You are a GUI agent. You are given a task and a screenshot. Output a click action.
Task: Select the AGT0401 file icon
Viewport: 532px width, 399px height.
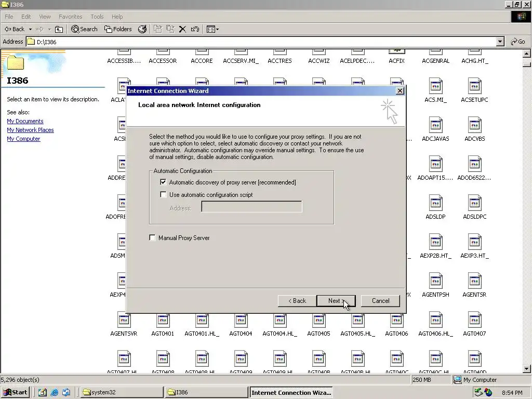pos(163,320)
